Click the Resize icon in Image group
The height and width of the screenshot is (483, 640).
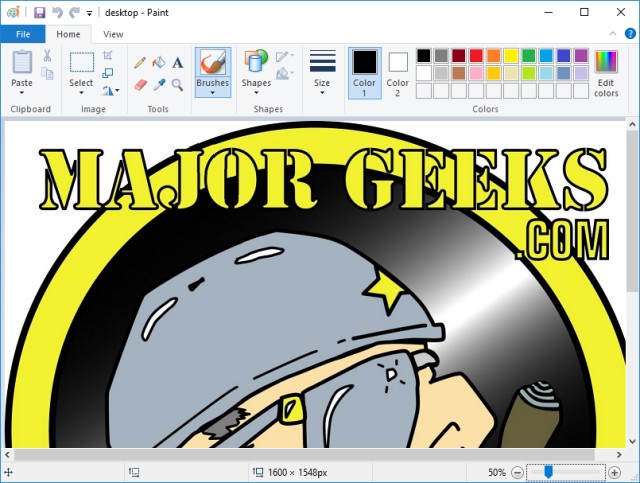[108, 73]
